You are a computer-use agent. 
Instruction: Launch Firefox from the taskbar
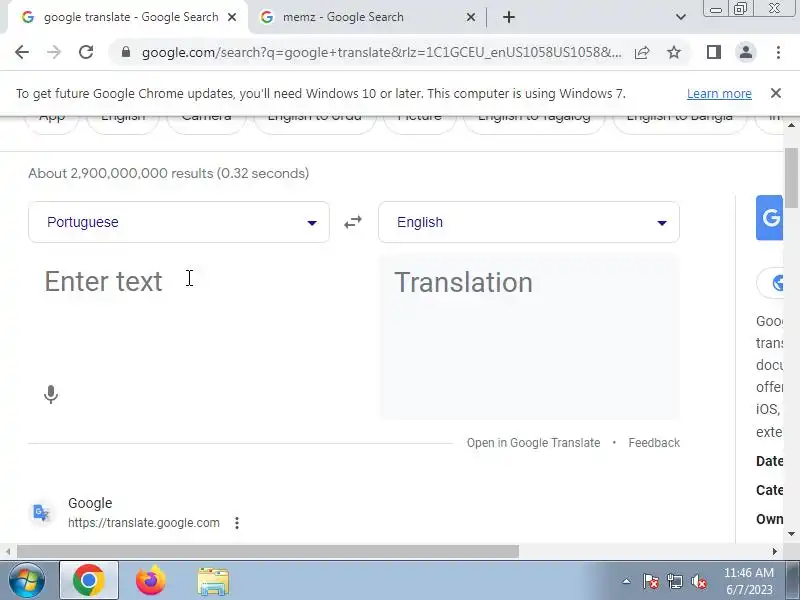click(x=151, y=581)
